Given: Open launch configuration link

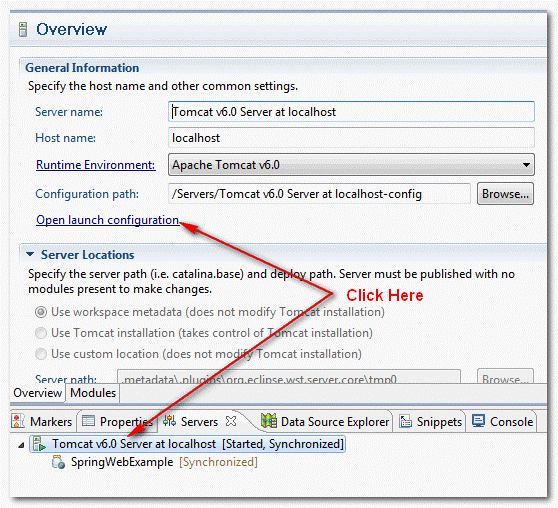Looking at the screenshot, I should click(x=107, y=220).
